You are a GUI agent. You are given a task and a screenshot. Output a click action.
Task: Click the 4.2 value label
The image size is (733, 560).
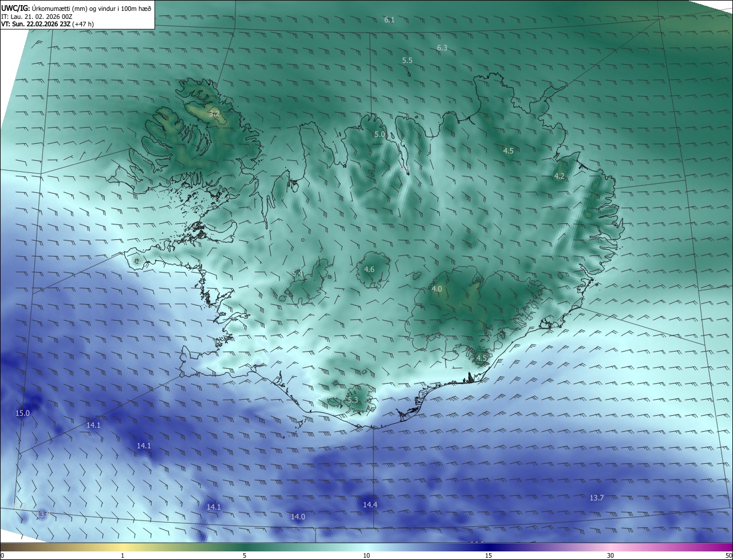559,176
